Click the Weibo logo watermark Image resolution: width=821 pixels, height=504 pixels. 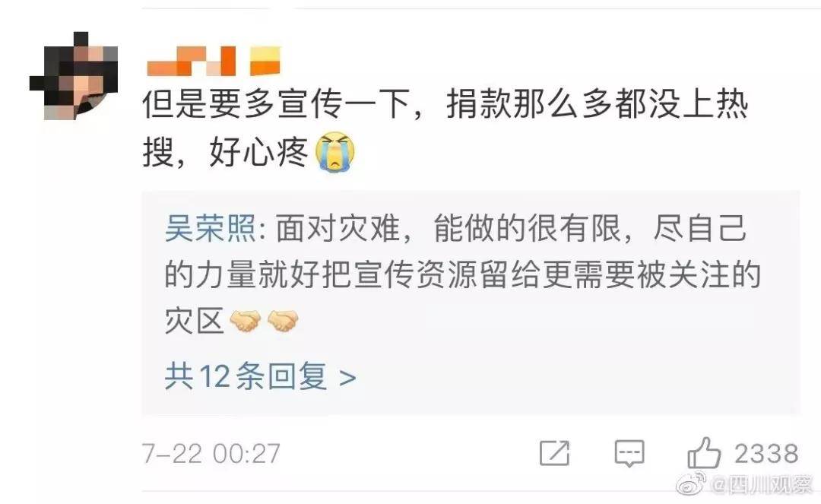[690, 483]
